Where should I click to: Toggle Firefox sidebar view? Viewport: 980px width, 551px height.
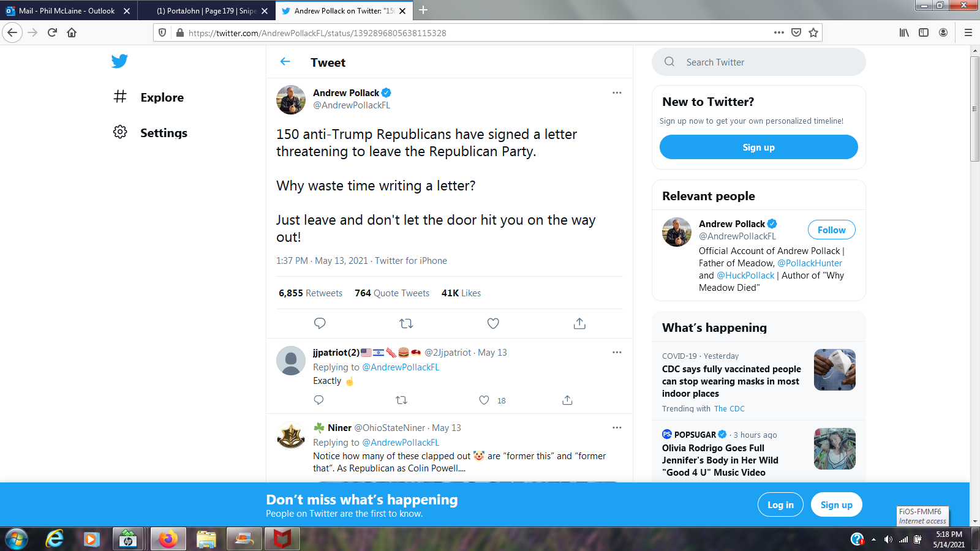(x=924, y=32)
